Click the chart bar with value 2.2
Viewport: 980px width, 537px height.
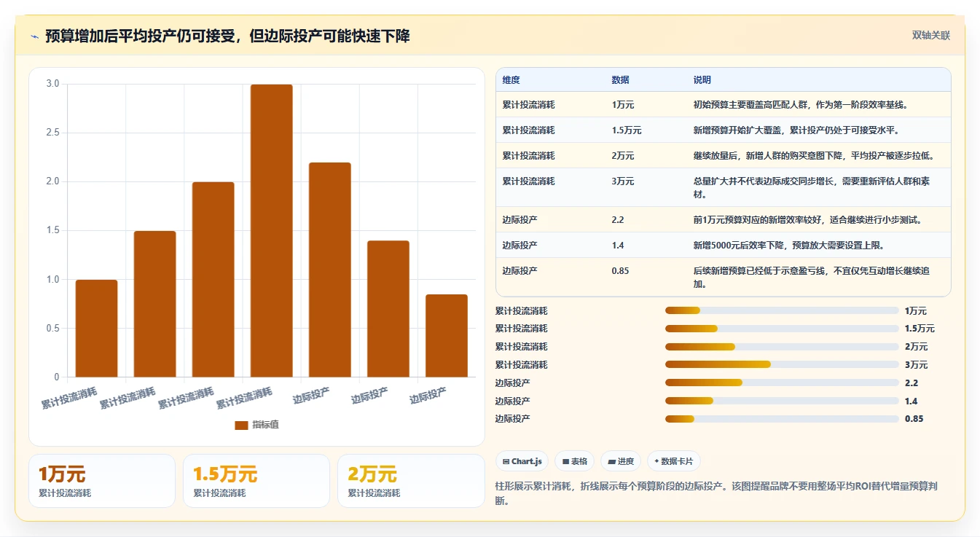pyautogui.click(x=330, y=270)
